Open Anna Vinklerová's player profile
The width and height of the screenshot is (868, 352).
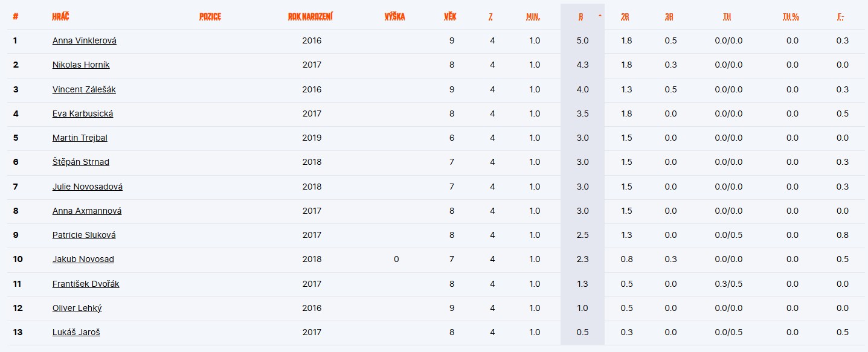click(x=85, y=40)
